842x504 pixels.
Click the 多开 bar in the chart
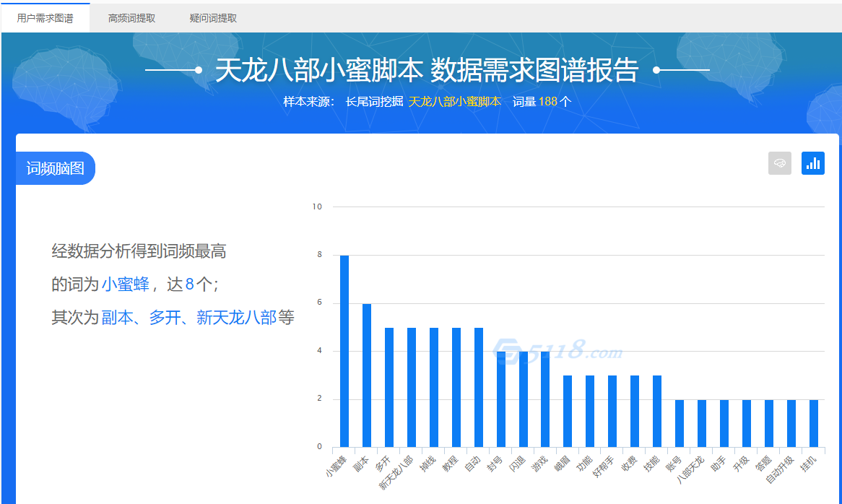click(389, 387)
